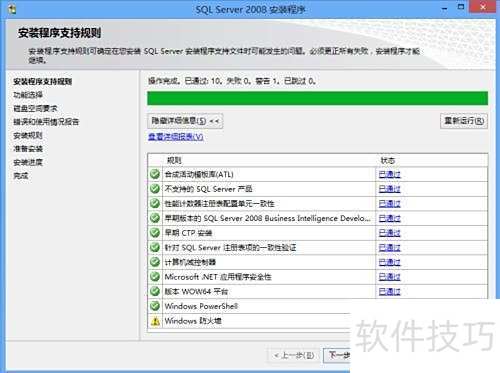Open 已通过 link for 版本 WOW64 平台
Viewport: 500px width, 373px height.
pos(390,292)
